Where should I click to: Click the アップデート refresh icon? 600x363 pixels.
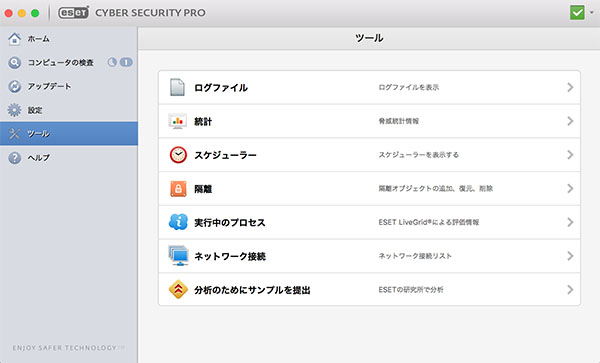(15, 86)
